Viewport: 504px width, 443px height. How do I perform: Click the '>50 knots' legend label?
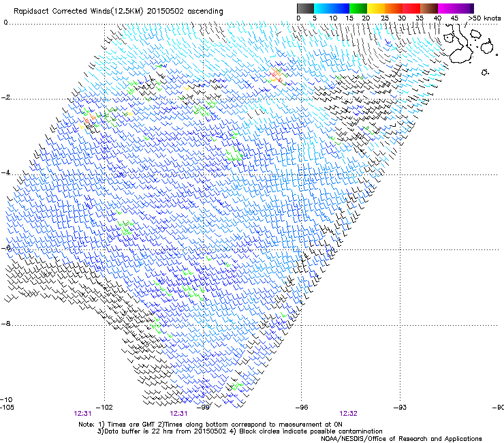tap(484, 18)
